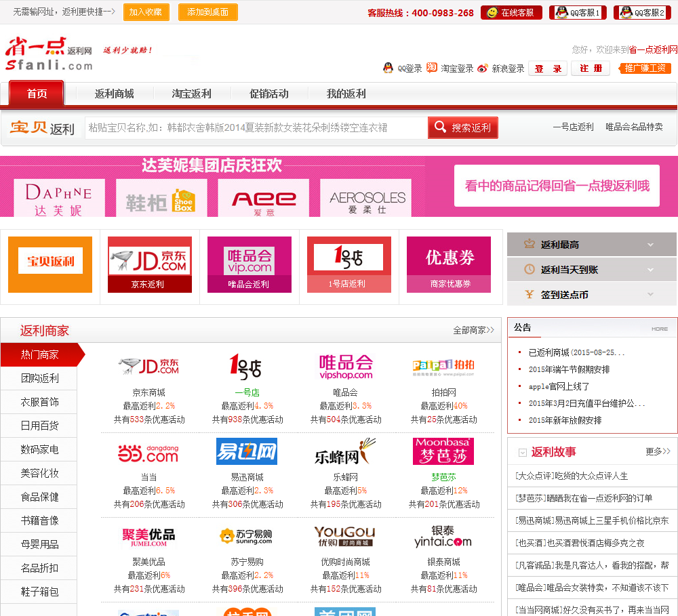Click the 京东商城 merchant logo
Screen dimensions: 678x616
tap(148, 367)
